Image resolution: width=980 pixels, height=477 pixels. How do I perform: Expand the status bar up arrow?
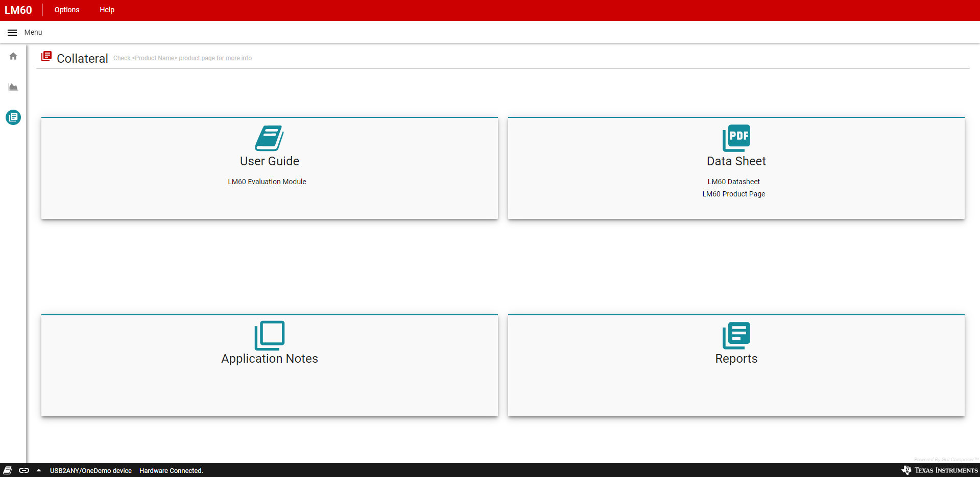tap(39, 470)
